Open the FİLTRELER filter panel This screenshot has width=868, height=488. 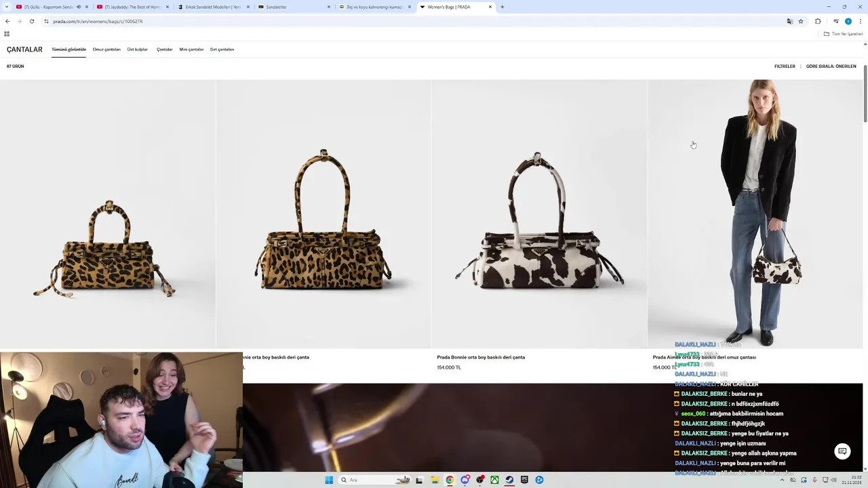coord(785,66)
